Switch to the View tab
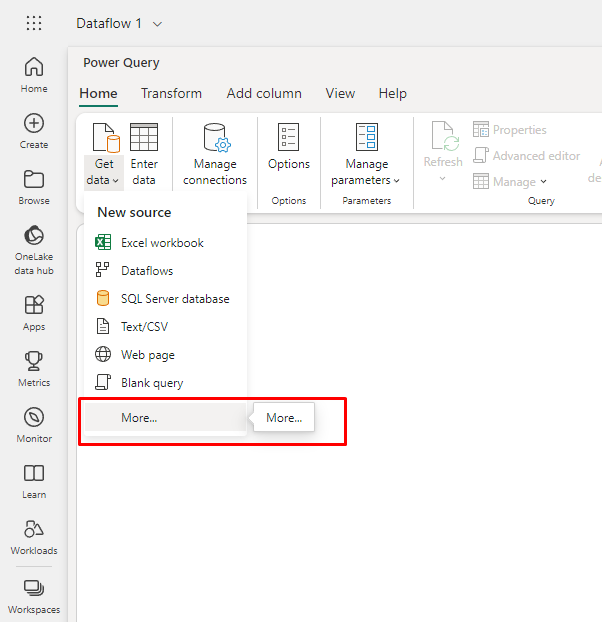Viewport: 602px width, 622px height. [x=340, y=94]
